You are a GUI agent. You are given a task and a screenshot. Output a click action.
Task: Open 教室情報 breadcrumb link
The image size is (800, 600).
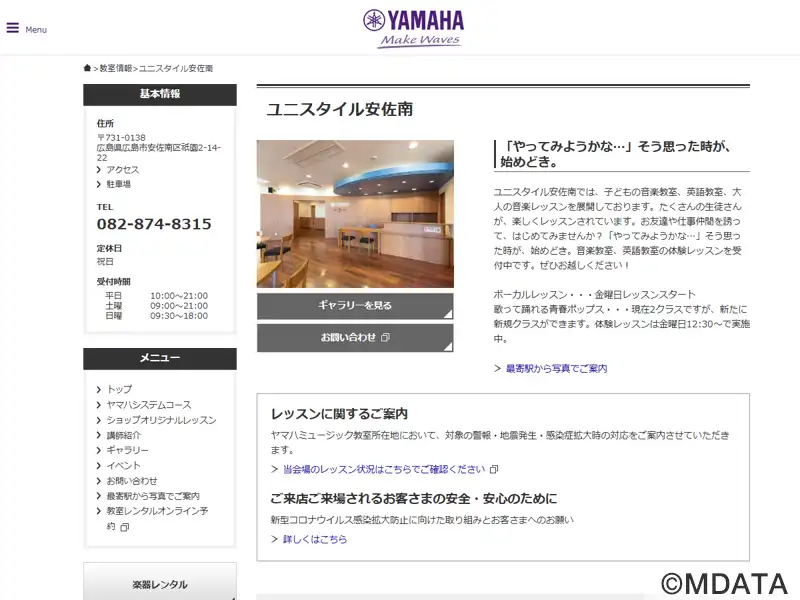point(115,69)
